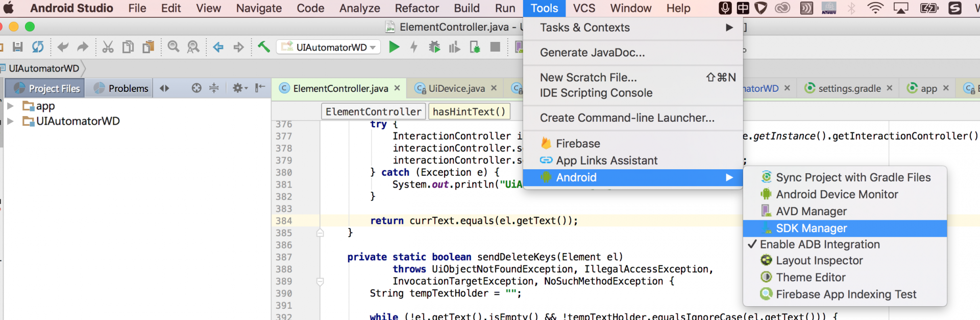Click the hasHintText() breadcrumb button
Viewport: 980px width, 320px height.
469,111
